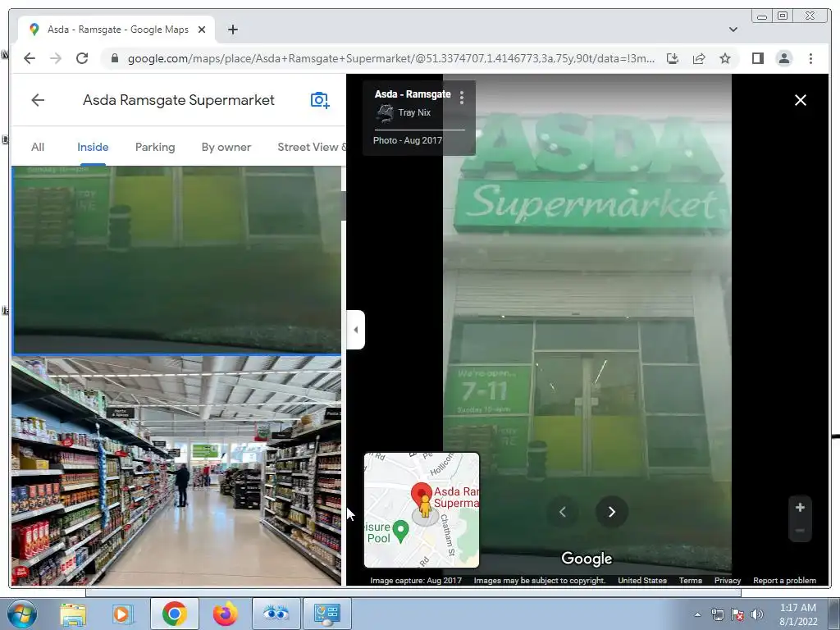Open the Privacy link

click(x=728, y=580)
